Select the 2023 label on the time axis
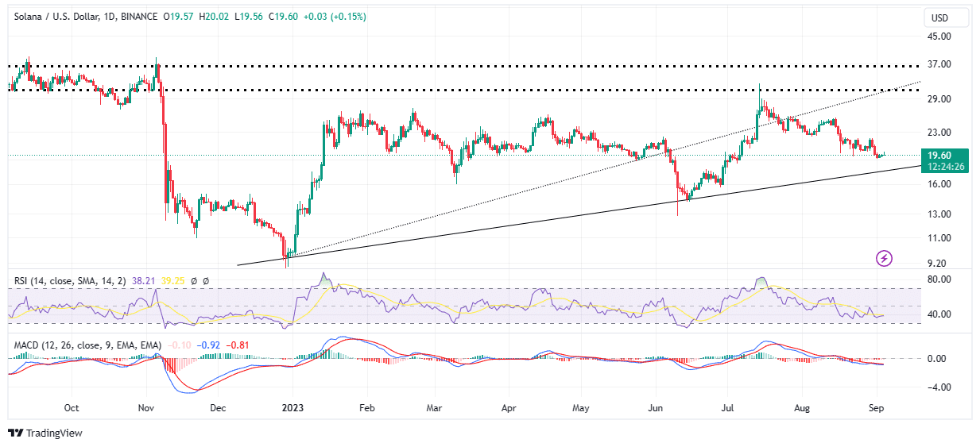 point(292,407)
